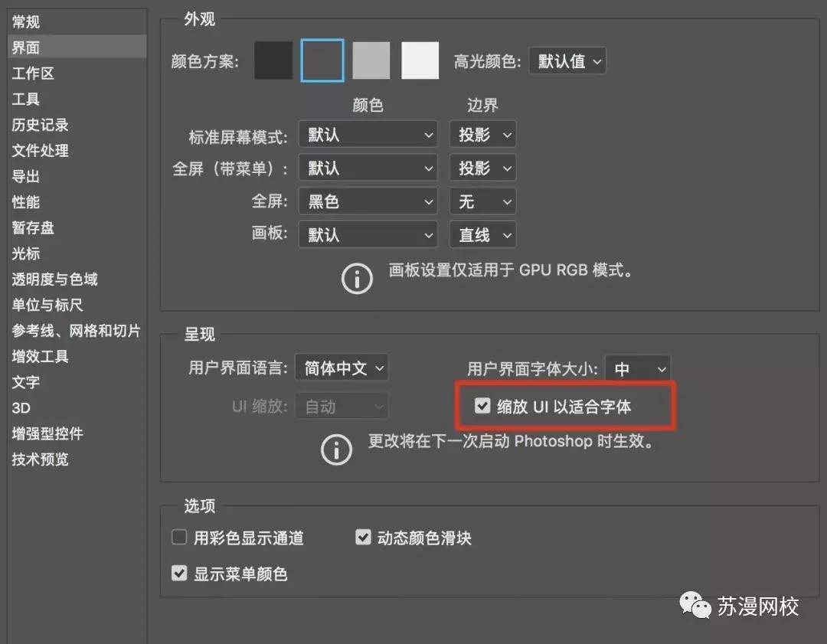Change the 全屏 color from 黑色
This screenshot has width=827, height=644.
368,201
